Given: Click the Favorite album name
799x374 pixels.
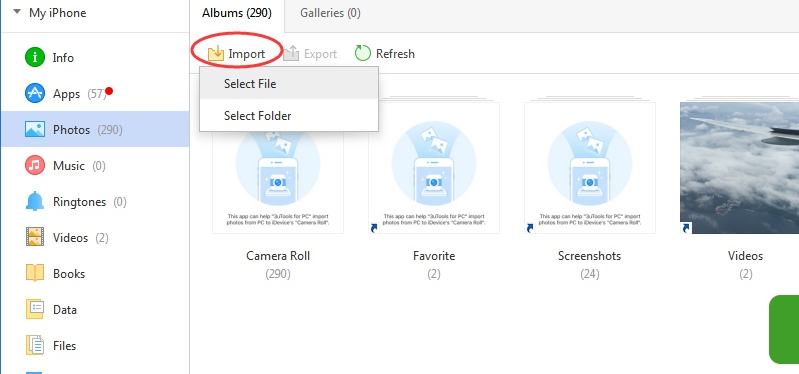Looking at the screenshot, I should pyautogui.click(x=434, y=256).
